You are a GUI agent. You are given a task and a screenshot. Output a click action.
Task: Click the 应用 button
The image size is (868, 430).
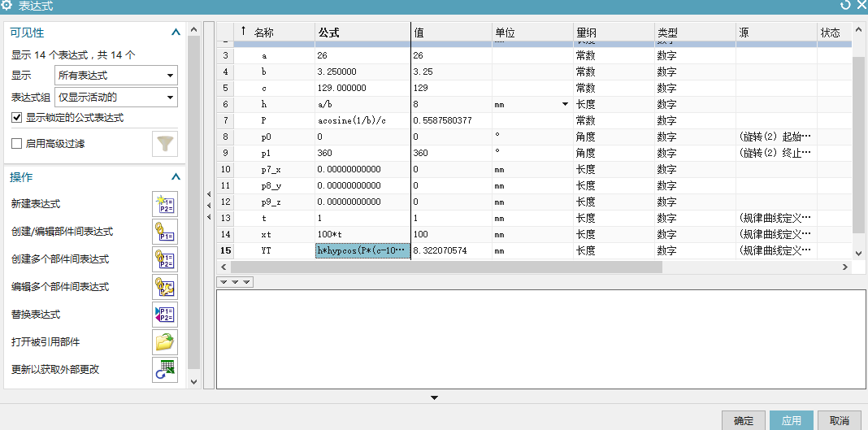791,420
